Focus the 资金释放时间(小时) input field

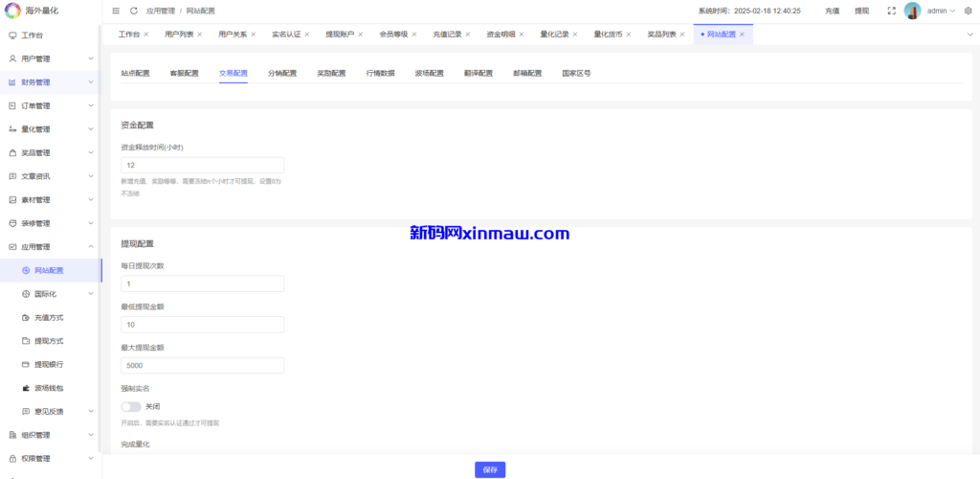click(203, 165)
